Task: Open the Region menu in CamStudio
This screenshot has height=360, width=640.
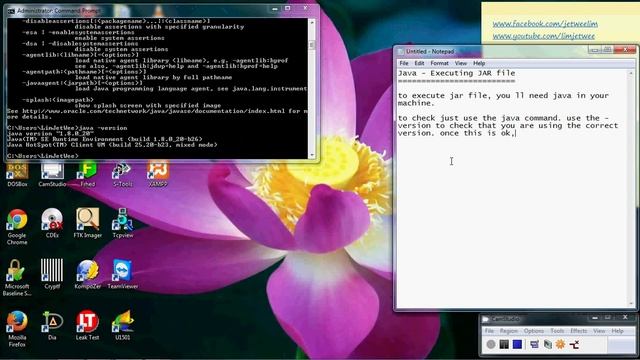Action: 509,331
